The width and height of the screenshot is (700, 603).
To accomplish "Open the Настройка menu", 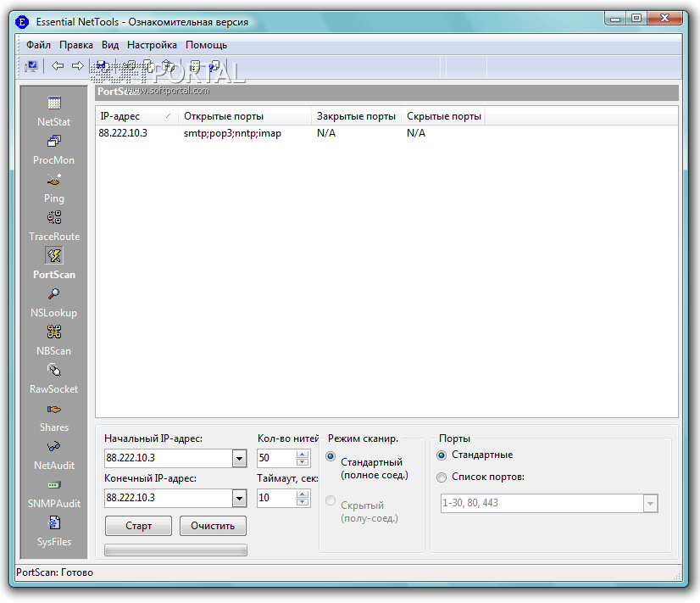I will [x=152, y=45].
